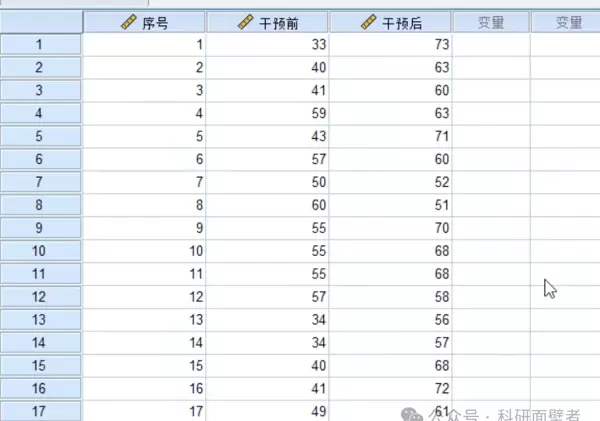Select row header 14

point(40,342)
